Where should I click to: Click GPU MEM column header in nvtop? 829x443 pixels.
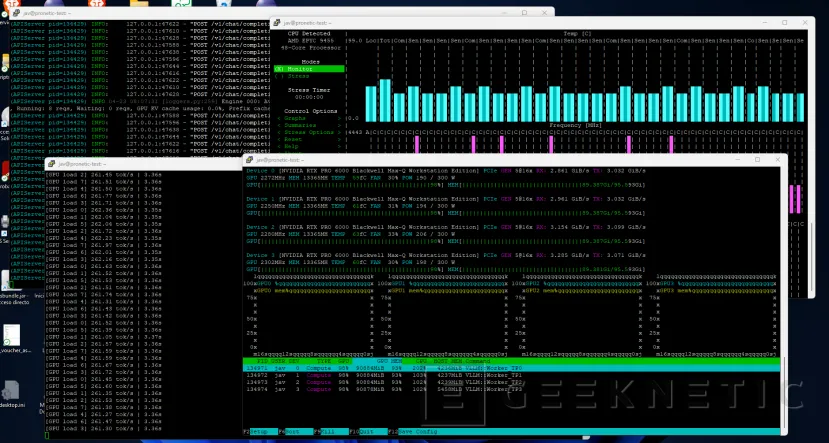pos(389,361)
